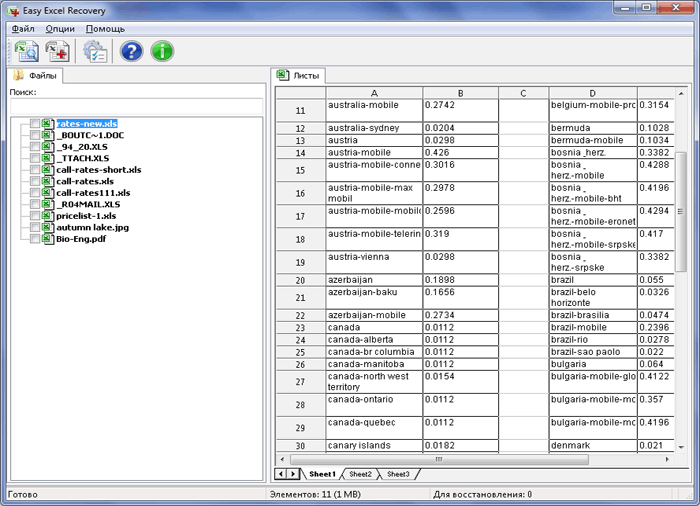Open the Помощь menu

click(x=105, y=29)
